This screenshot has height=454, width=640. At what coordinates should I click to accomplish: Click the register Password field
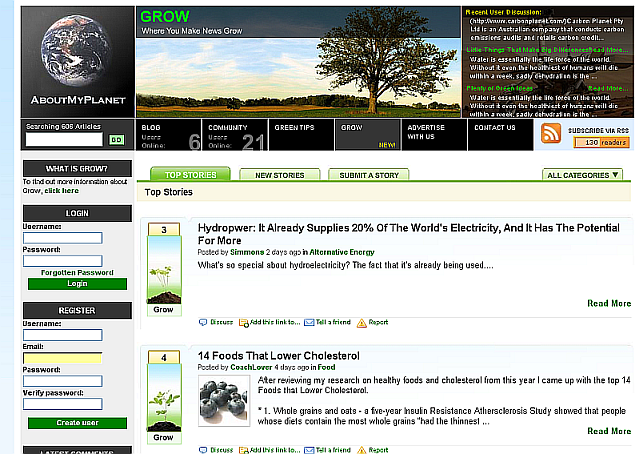(62, 381)
